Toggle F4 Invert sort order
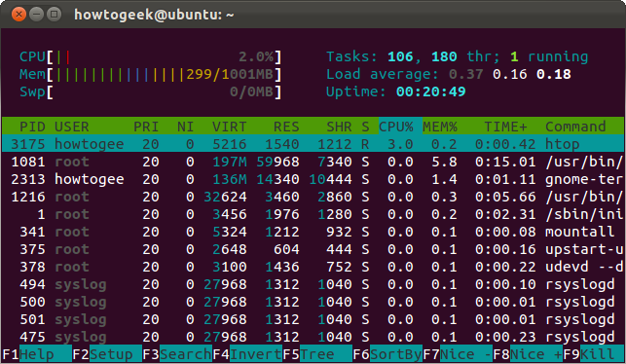626x364 pixels. coord(247,354)
